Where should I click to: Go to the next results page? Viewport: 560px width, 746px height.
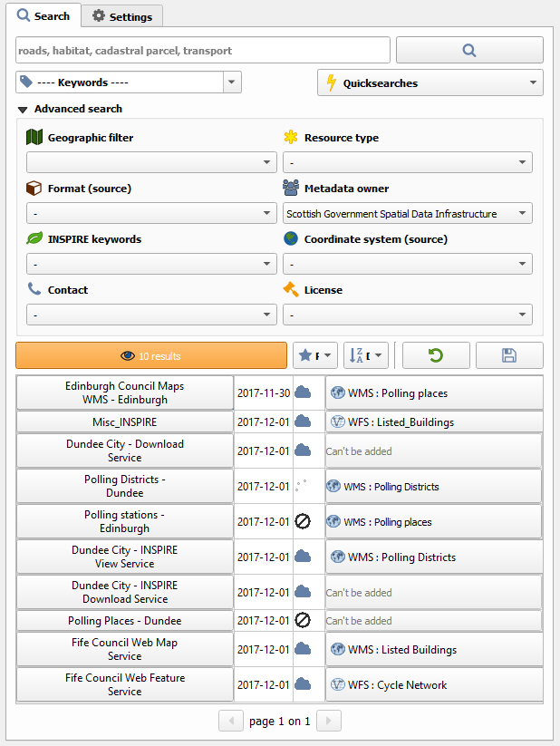point(329,721)
